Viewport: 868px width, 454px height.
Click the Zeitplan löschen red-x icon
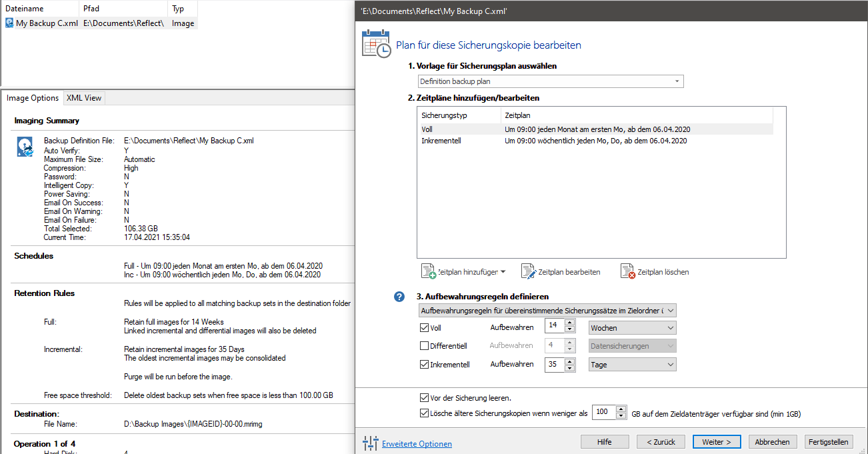point(628,271)
